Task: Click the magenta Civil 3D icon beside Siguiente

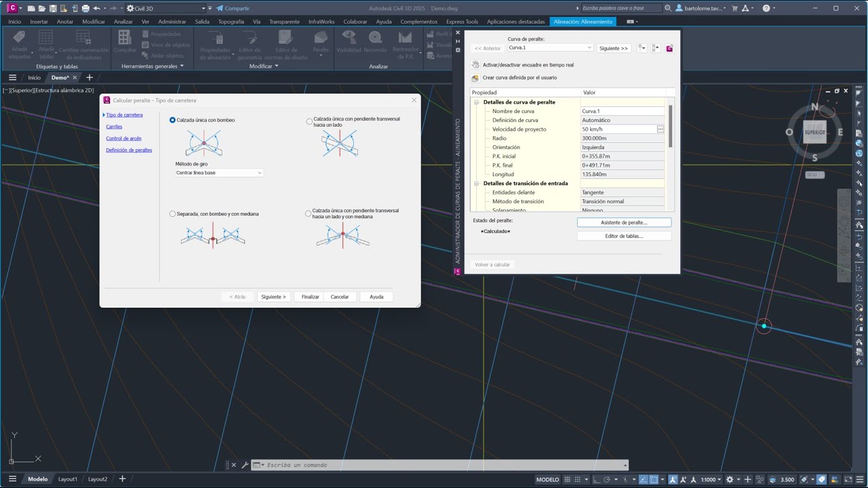Action: point(669,48)
